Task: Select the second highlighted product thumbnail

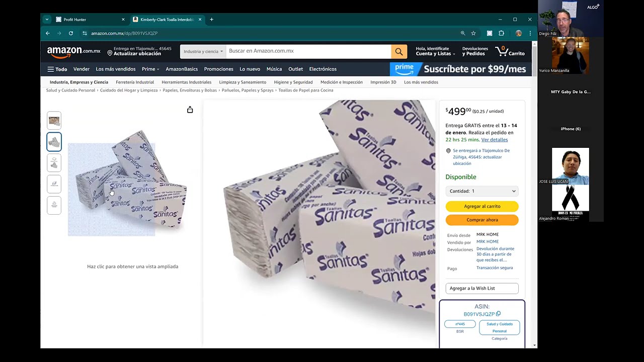Action: click(x=54, y=142)
